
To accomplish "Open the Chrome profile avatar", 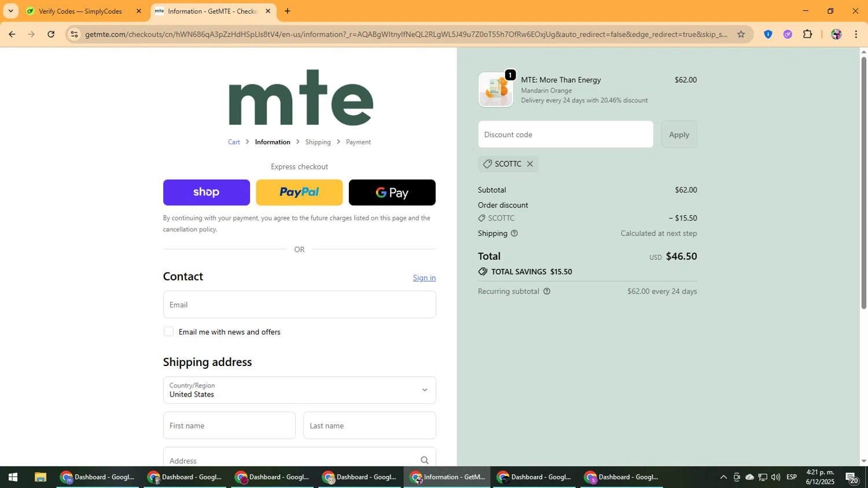I will point(836,34).
